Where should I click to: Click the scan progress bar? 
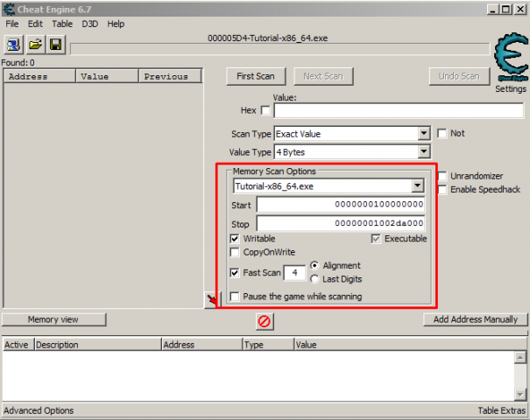[x=279, y=49]
